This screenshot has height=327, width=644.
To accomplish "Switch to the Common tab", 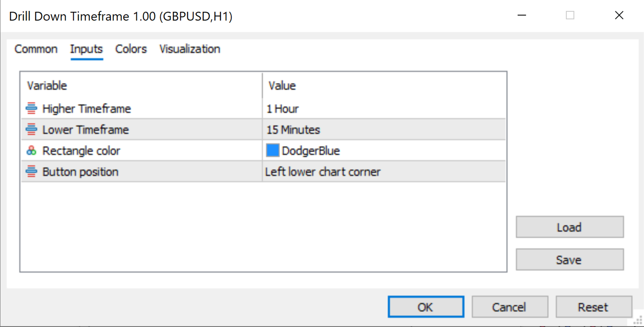I will click(x=36, y=49).
